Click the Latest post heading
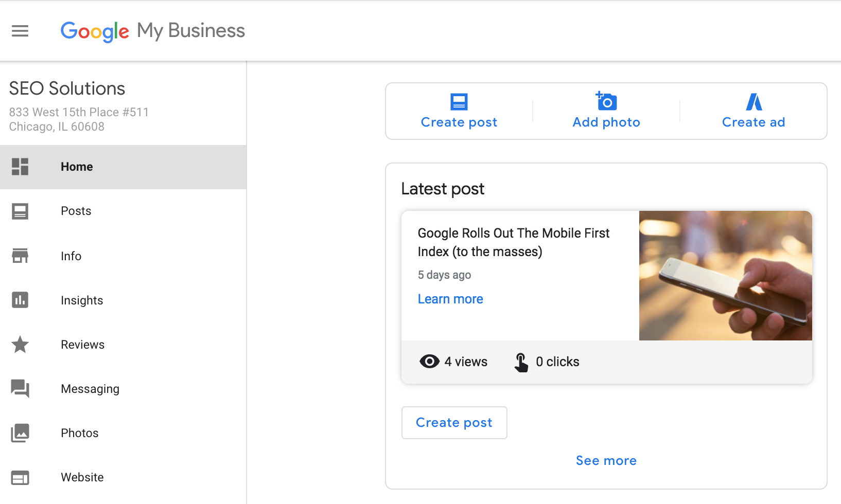 coord(443,189)
